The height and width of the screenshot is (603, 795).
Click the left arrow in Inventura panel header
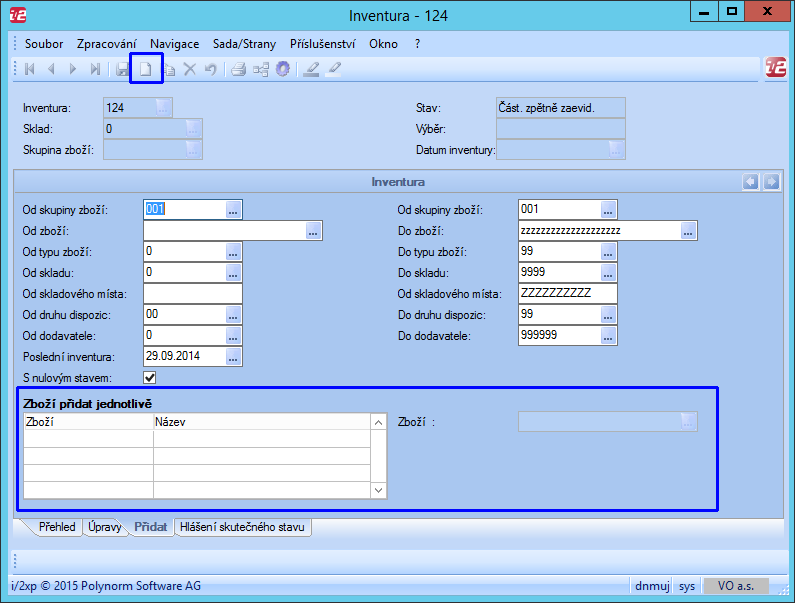[x=750, y=182]
